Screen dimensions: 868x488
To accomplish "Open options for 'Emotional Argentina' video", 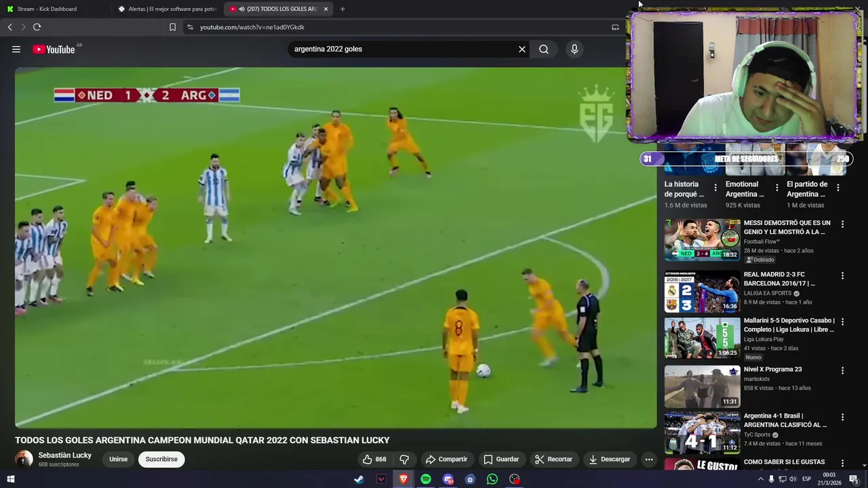I will pyautogui.click(x=777, y=188).
